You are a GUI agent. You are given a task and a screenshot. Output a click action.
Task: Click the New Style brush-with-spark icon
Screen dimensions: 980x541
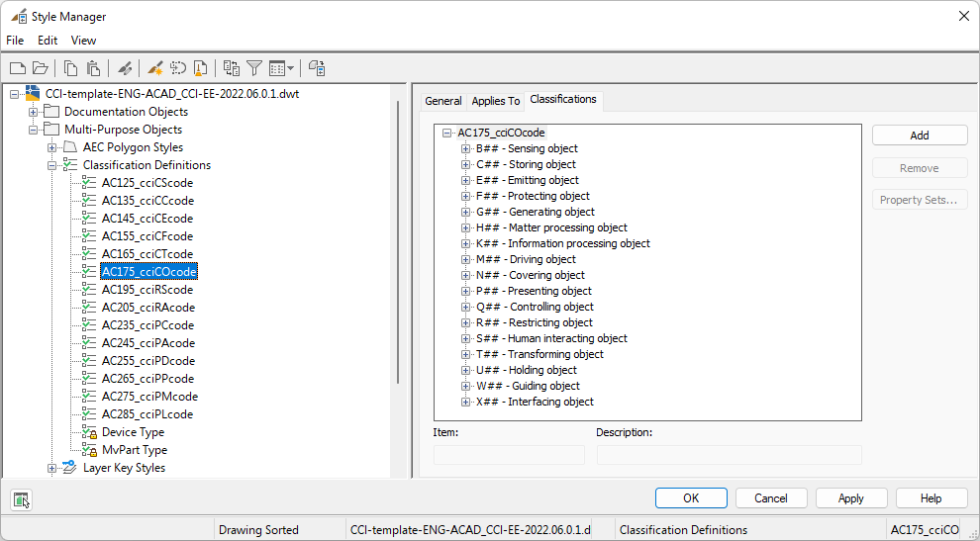[x=155, y=68]
